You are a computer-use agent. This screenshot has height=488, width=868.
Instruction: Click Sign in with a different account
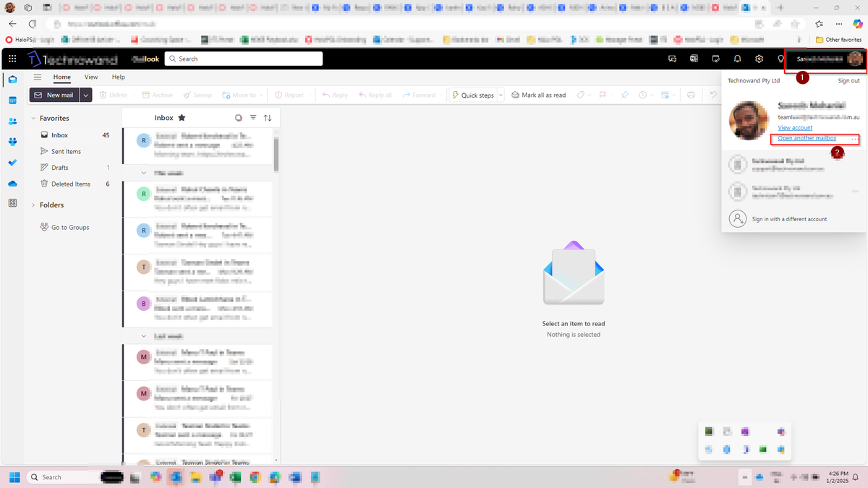788,219
